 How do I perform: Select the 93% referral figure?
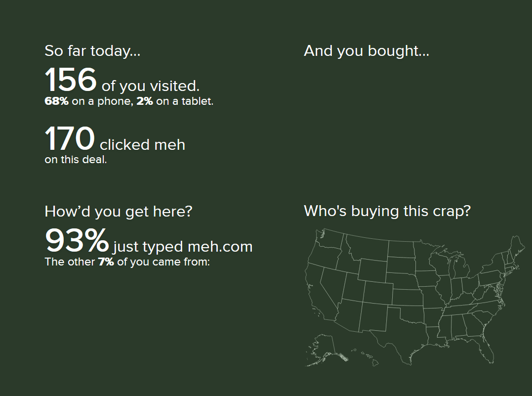pyautogui.click(x=77, y=240)
